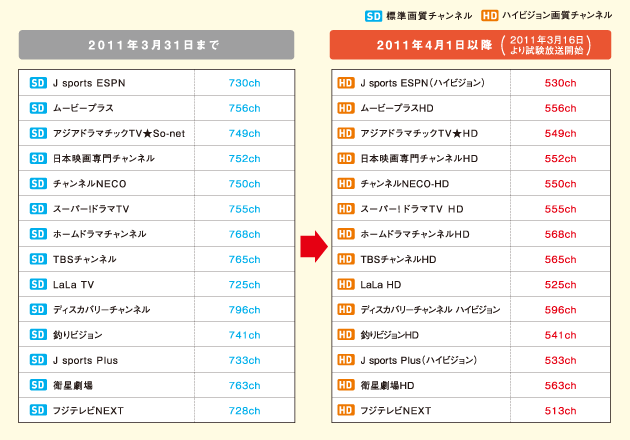Click the SD badge beside 日本映画専門チャンネル
This screenshot has width=630, height=440.
[38, 158]
